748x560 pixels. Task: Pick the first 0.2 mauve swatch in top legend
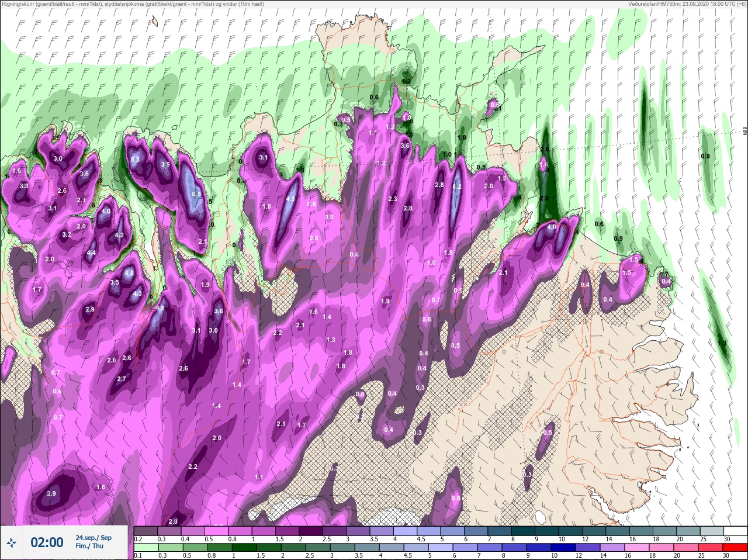[146, 531]
